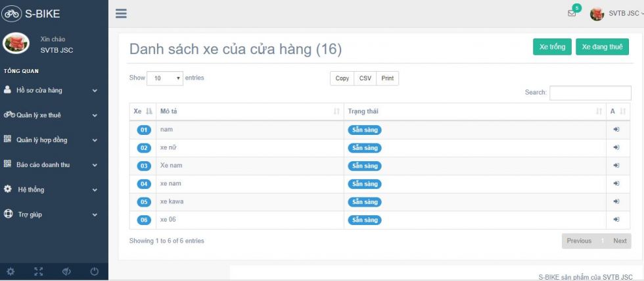Click the CSV export button
This screenshot has width=644, height=281.
(x=365, y=78)
